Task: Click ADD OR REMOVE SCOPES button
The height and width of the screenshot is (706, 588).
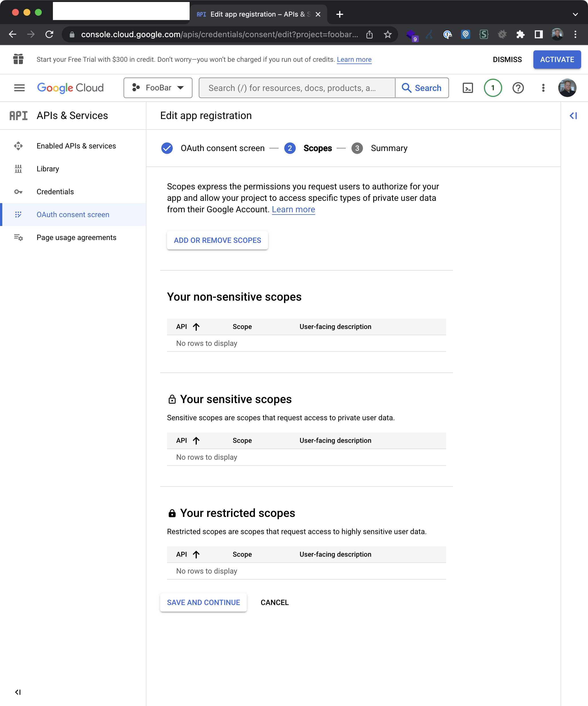Action: pos(217,240)
